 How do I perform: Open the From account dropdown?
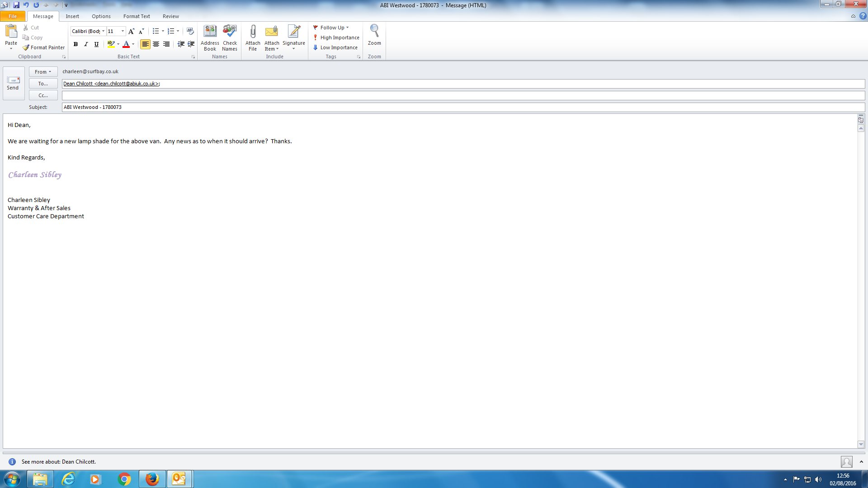click(x=43, y=72)
